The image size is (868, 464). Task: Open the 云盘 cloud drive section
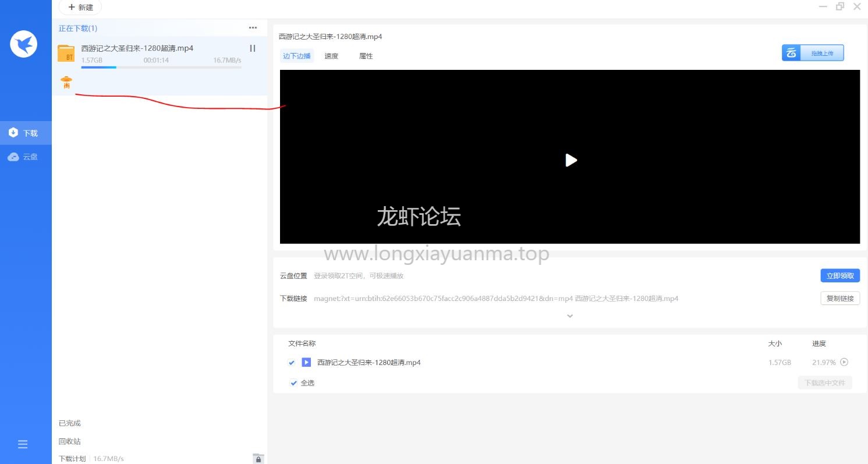(26, 157)
